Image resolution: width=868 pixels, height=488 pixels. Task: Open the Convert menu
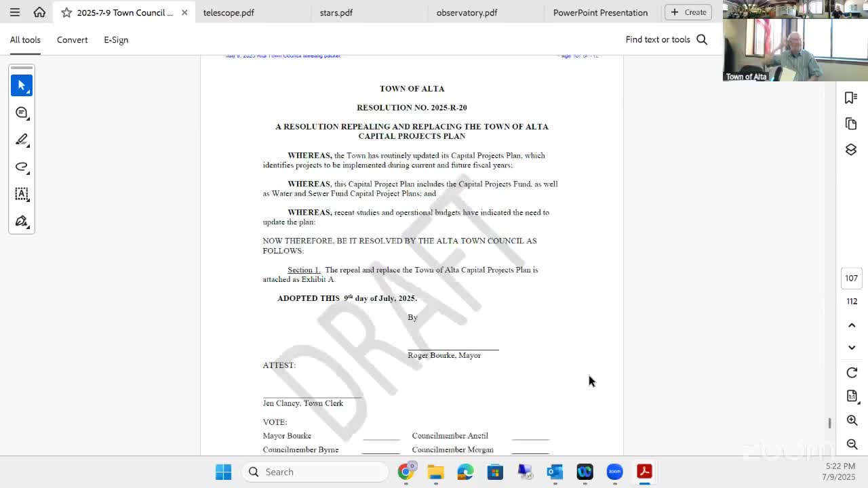72,40
